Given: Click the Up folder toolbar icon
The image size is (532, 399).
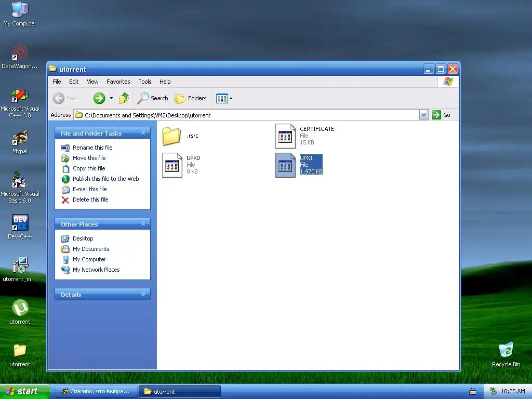Looking at the screenshot, I should (x=124, y=98).
